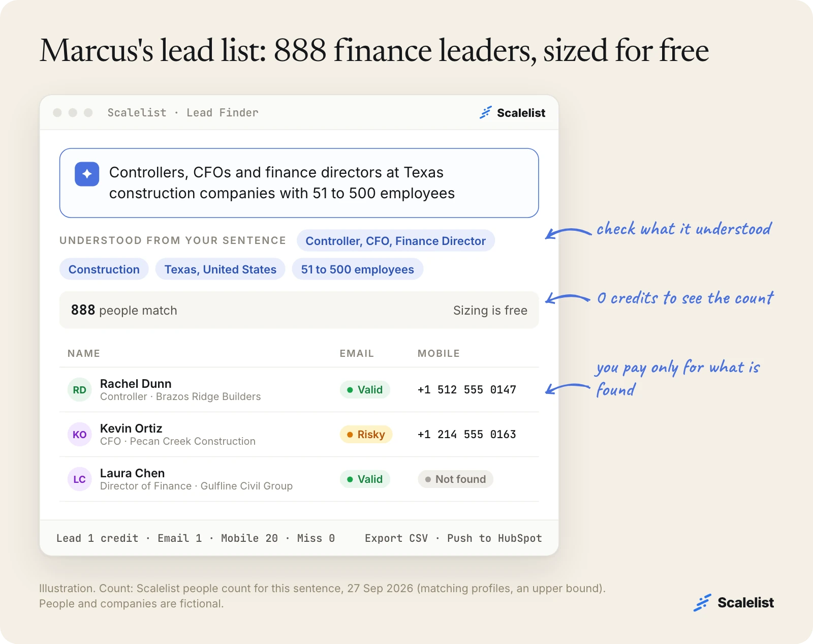Open Rachel Dunn's name
The width and height of the screenshot is (813, 644).
tap(136, 384)
